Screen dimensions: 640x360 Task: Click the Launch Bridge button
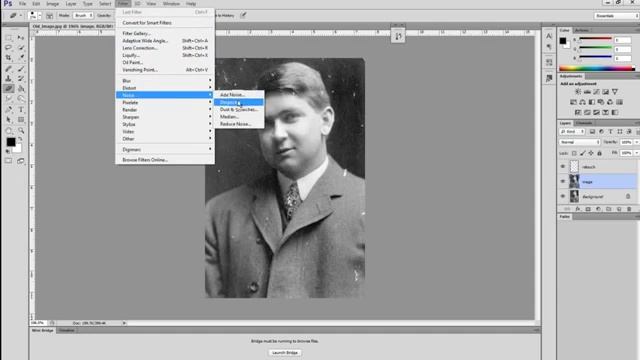285,353
